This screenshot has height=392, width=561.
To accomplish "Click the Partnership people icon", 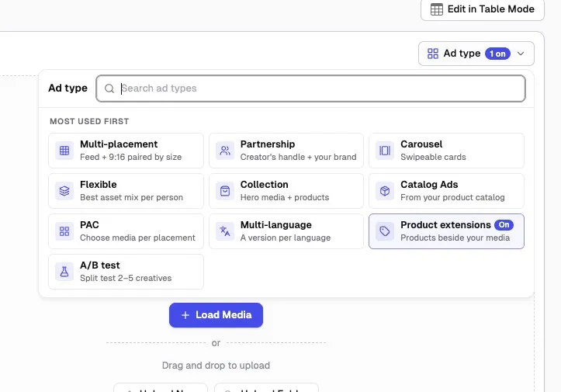I will 225,151.
